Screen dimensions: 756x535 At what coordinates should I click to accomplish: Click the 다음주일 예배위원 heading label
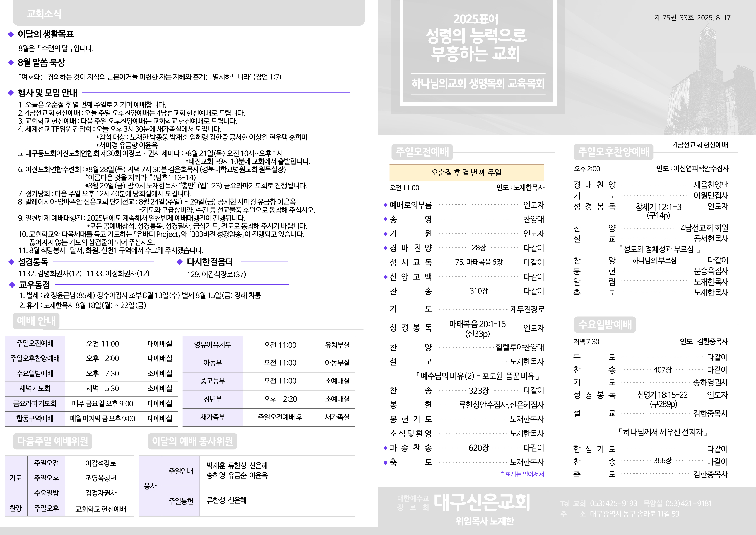(53, 441)
